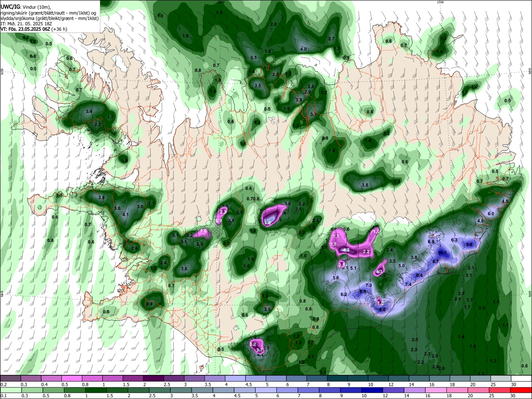The height and width of the screenshot is (399, 532).
Task: Click the precipitation value '8.6'
Action: (x=382, y=310)
